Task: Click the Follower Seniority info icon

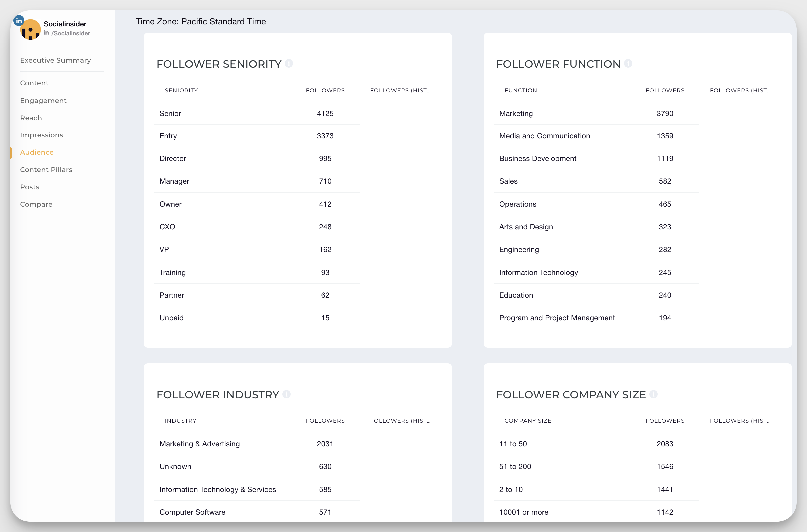Action: (289, 64)
